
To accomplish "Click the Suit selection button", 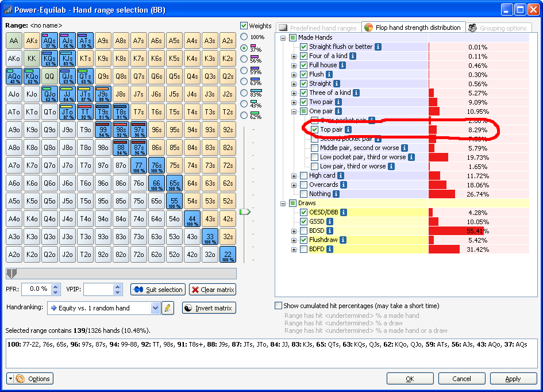I will pos(158,290).
